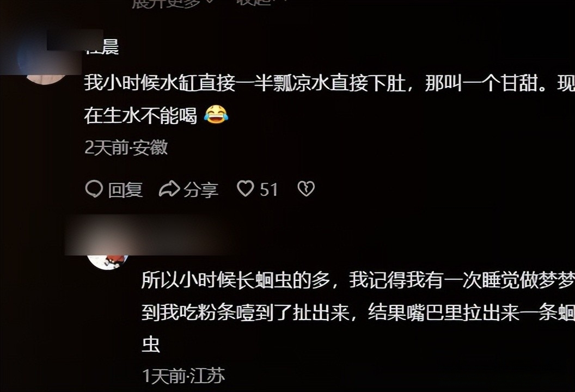Click the 分享 share label
575x392 pixels.
click(x=201, y=190)
